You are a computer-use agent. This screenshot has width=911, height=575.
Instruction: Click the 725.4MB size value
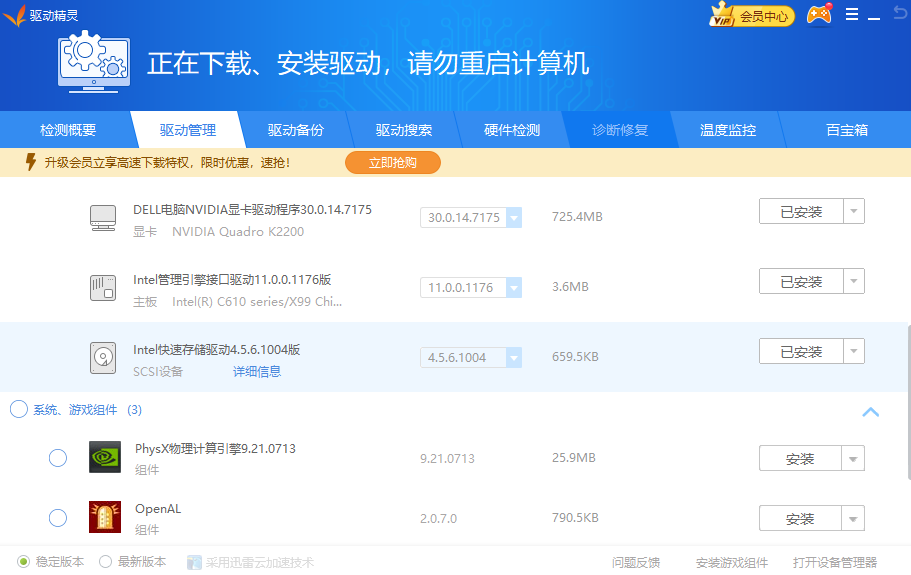pyautogui.click(x=577, y=217)
